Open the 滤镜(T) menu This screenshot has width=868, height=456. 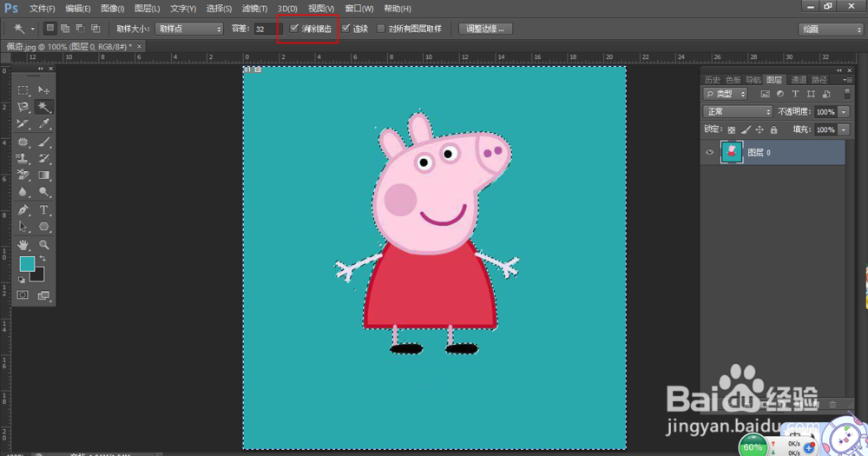tap(254, 9)
